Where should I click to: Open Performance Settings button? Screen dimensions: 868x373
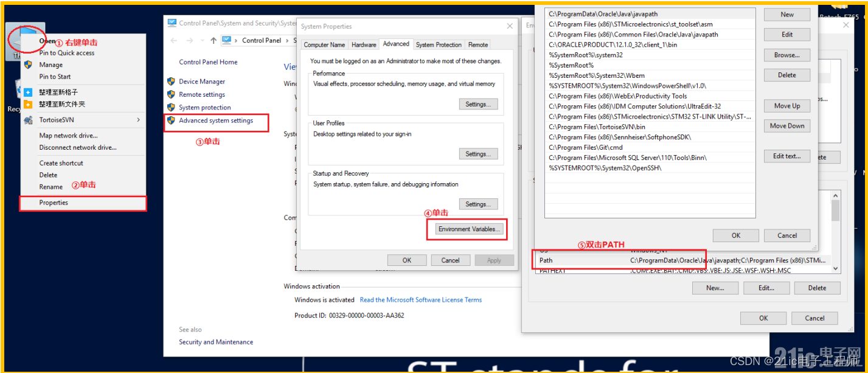(x=478, y=104)
